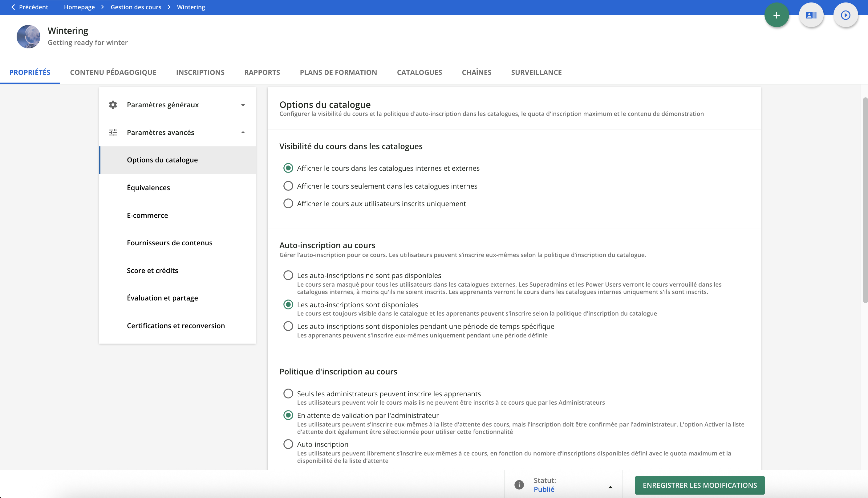Expand the Paramètres généraux section
868x498 pixels.
pyautogui.click(x=243, y=105)
